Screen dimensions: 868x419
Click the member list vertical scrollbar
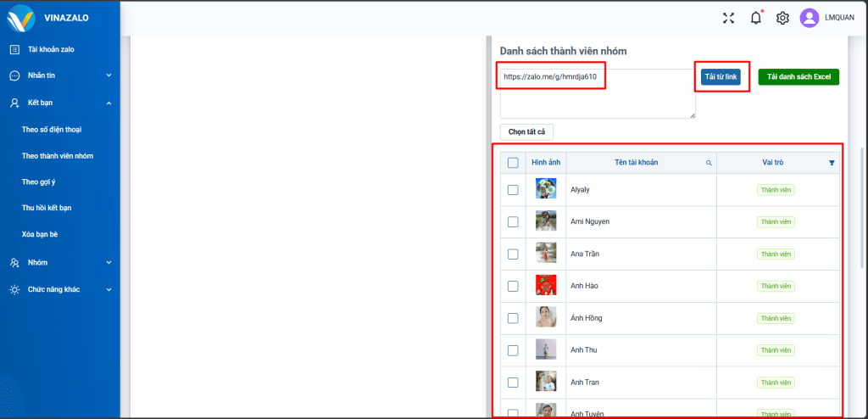[862, 254]
